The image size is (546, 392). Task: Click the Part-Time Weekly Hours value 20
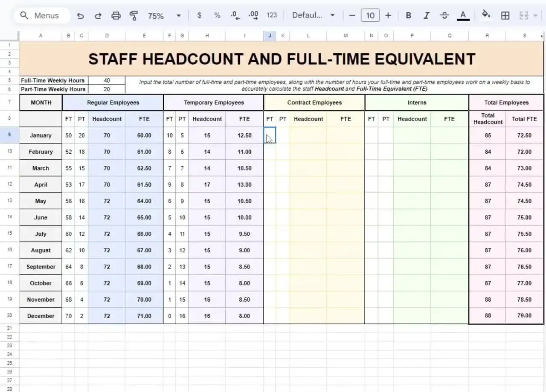coord(107,89)
